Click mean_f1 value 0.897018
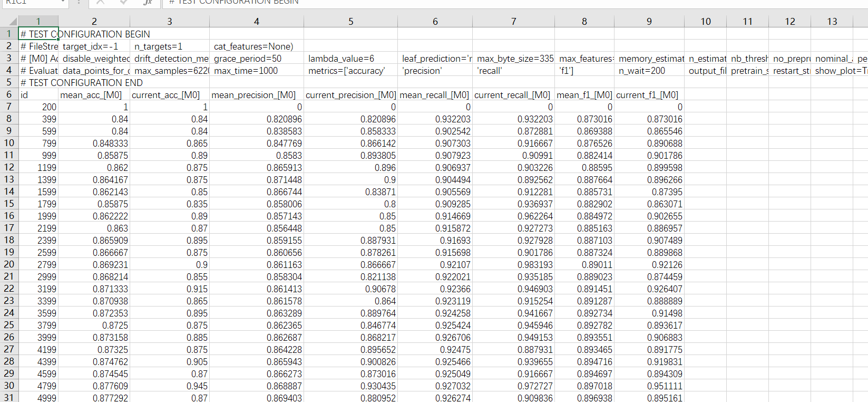 click(x=584, y=386)
